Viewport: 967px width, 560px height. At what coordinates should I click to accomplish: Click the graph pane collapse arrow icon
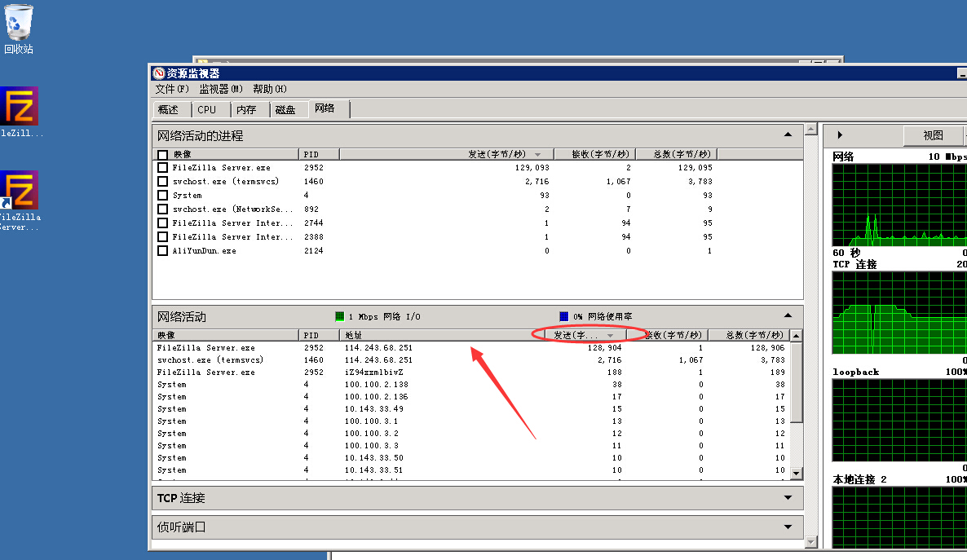(x=840, y=135)
